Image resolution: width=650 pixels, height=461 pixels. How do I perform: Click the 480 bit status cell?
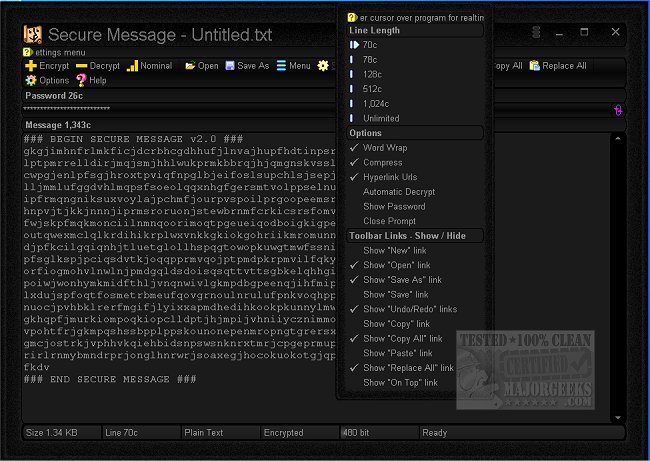point(379,433)
